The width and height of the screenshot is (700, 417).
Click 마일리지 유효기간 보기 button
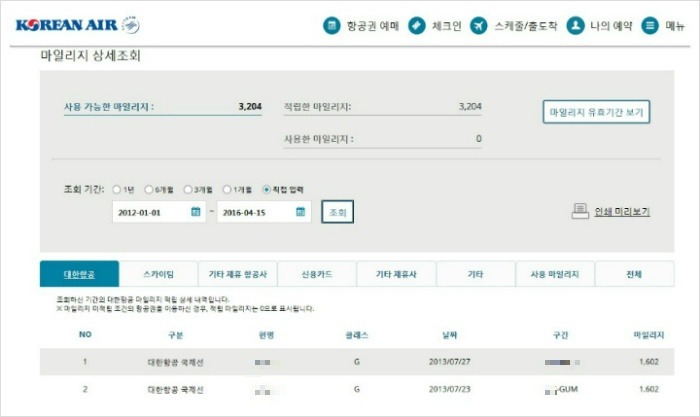click(596, 112)
